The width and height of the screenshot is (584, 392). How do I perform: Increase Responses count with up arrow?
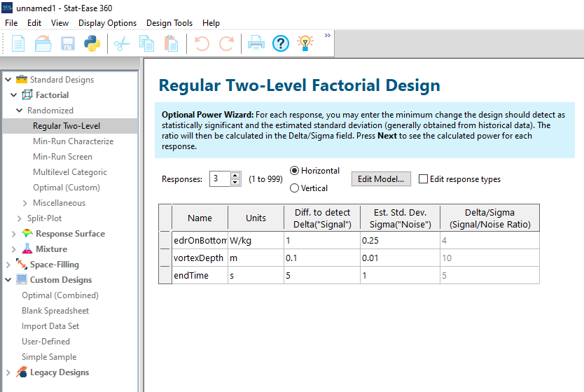click(235, 175)
